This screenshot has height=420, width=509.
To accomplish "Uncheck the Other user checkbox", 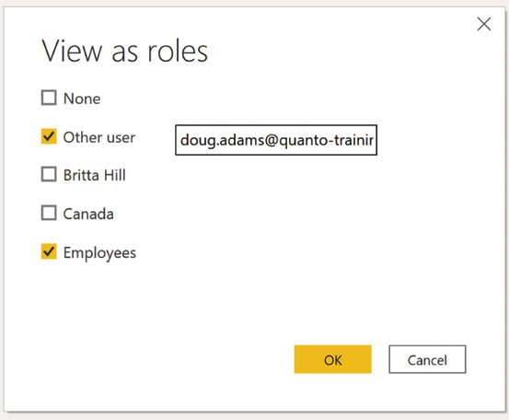I will click(49, 136).
